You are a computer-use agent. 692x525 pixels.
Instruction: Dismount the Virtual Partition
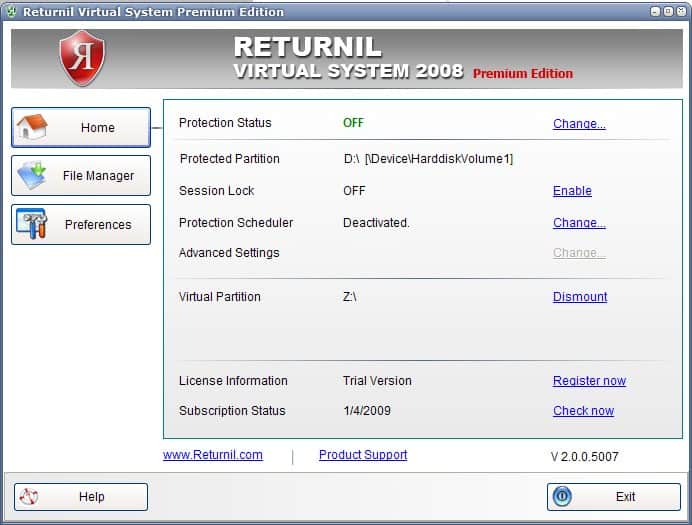(580, 296)
